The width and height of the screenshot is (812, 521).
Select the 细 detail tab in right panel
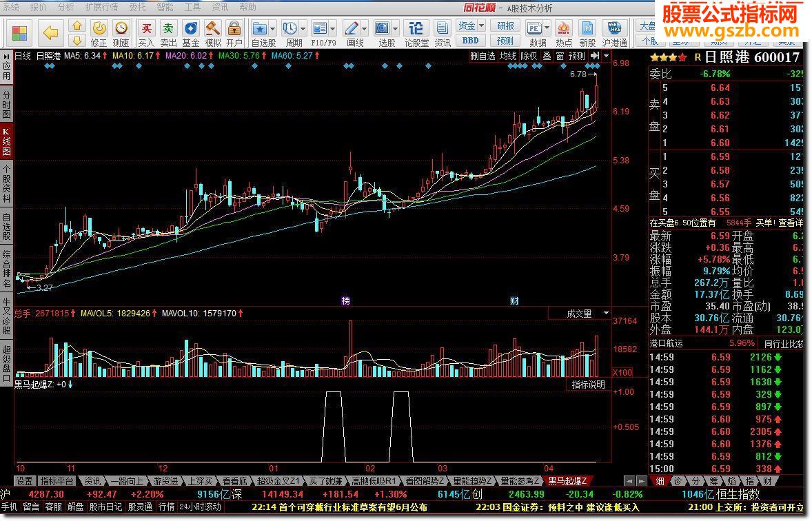click(x=660, y=482)
